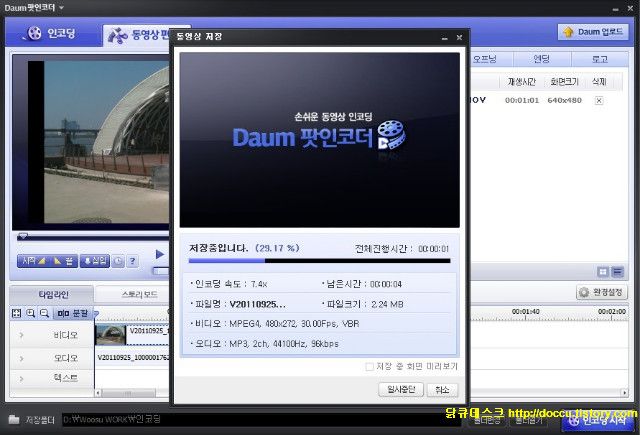Click the save folder path field
Image resolution: width=640 pixels, height=435 pixels.
coord(261,419)
